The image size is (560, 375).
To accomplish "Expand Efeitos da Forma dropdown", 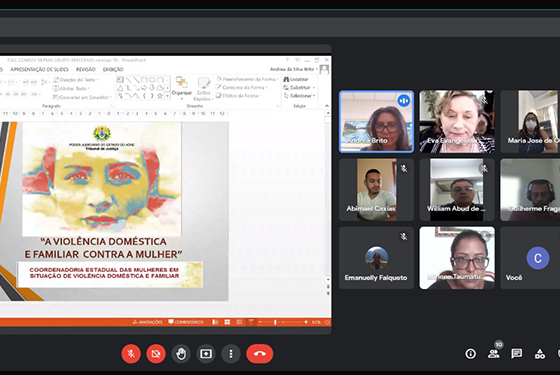I will pyautogui.click(x=239, y=95).
